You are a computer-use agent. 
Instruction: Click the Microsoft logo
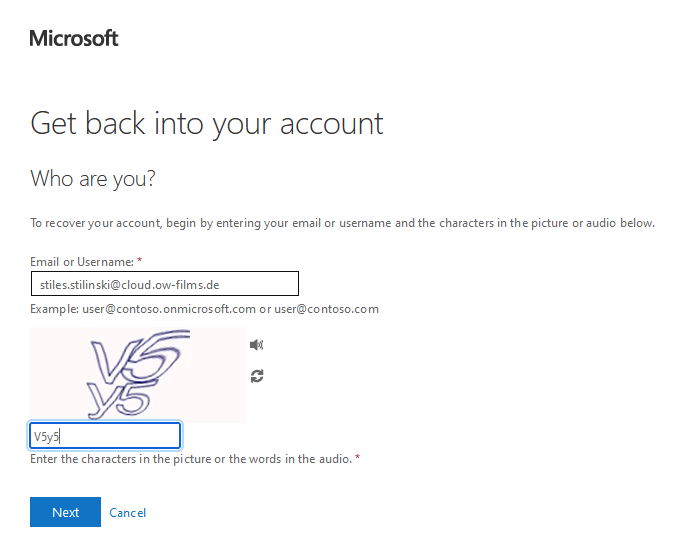[74, 39]
